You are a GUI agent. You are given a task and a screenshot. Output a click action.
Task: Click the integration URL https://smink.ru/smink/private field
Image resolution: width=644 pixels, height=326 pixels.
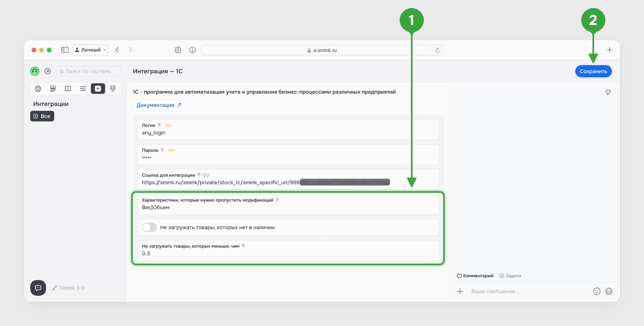(288, 180)
